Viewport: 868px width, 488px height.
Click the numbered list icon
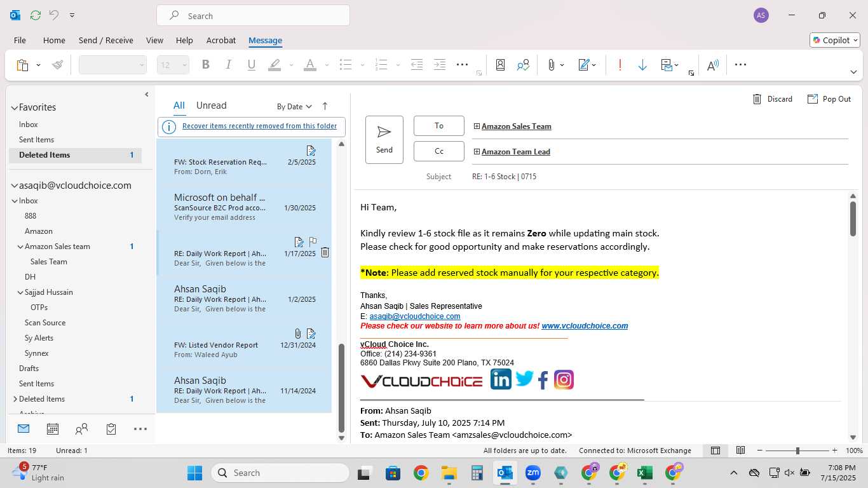[381, 65]
